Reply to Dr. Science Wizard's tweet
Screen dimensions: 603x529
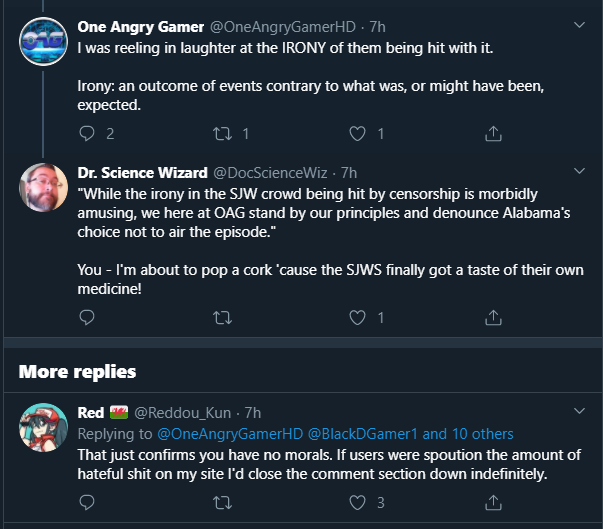click(x=87, y=318)
